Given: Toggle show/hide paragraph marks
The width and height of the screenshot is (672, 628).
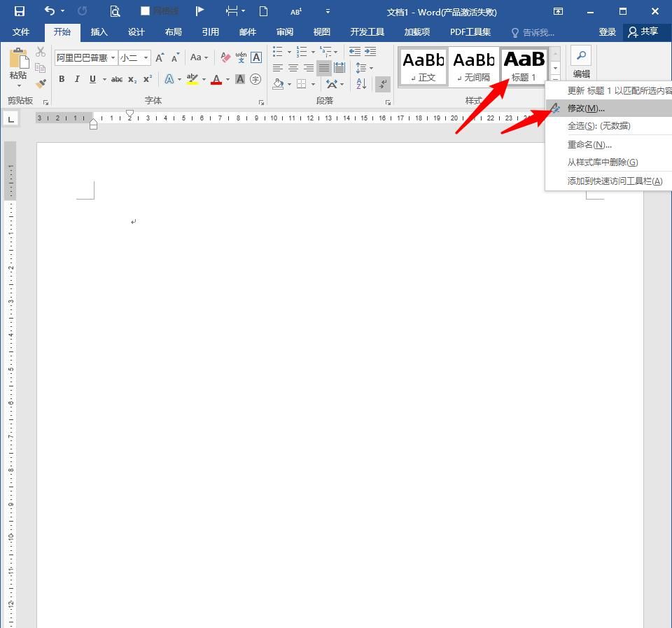Looking at the screenshot, I should tap(382, 83).
